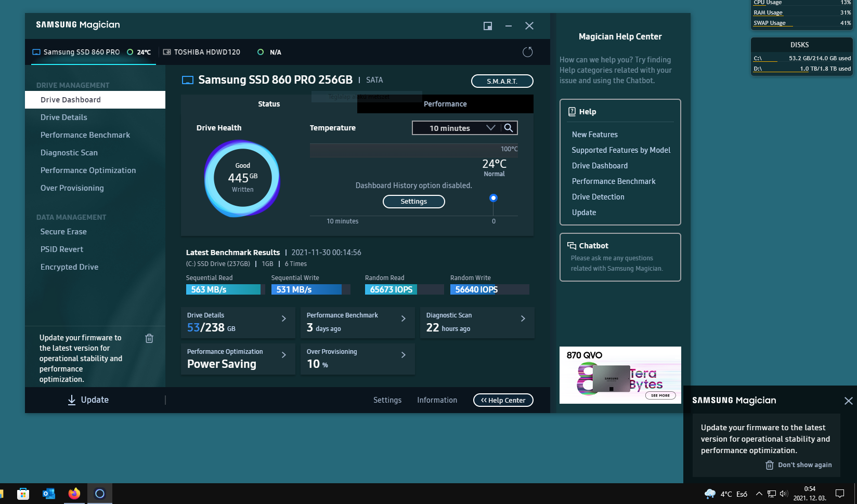The height and width of the screenshot is (504, 857).
Task: Click the weather icon in the system tray
Action: pos(710,494)
